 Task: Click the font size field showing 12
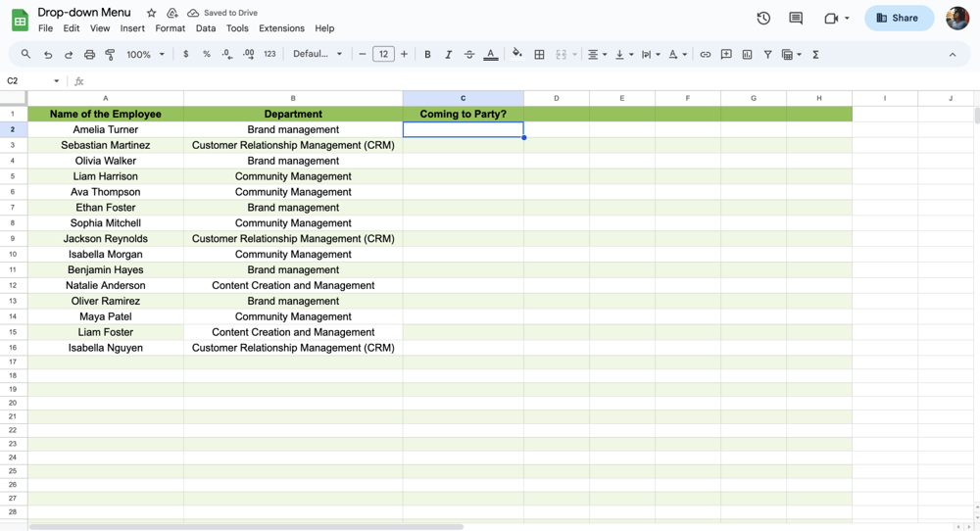[383, 54]
